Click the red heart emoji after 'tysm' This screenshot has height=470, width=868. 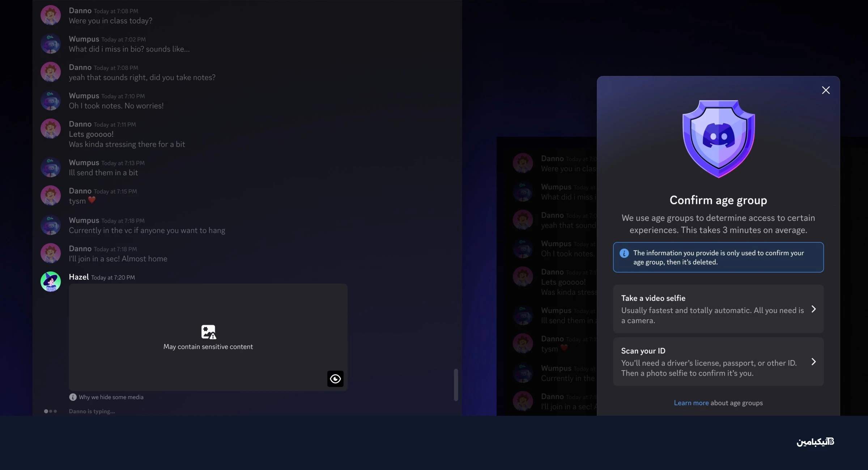tap(92, 200)
